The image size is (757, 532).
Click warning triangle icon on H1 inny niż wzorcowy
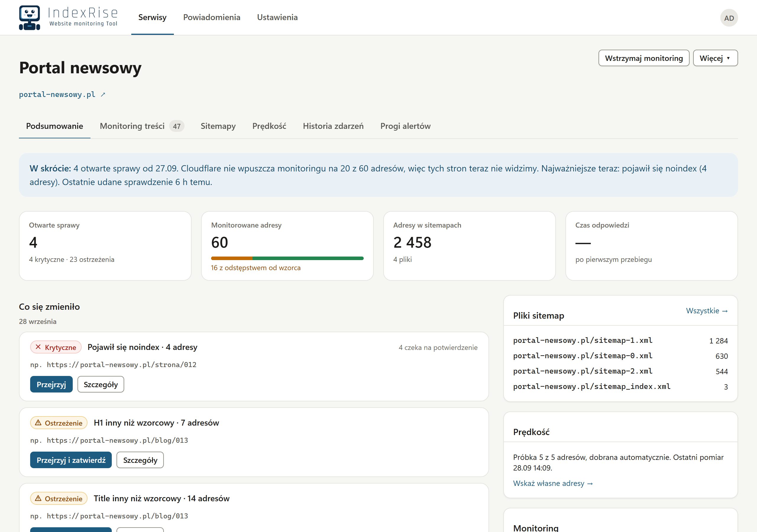[x=38, y=423]
